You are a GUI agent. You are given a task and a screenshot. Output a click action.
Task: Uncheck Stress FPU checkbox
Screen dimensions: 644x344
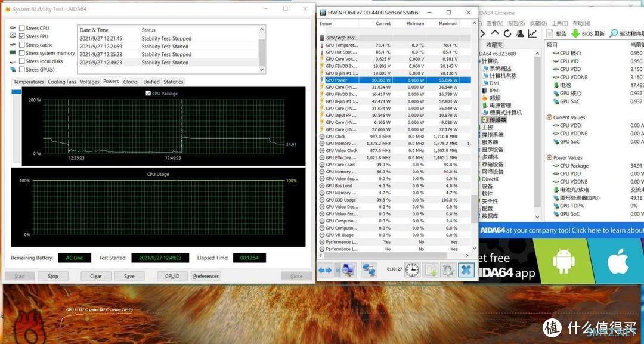tap(22, 36)
